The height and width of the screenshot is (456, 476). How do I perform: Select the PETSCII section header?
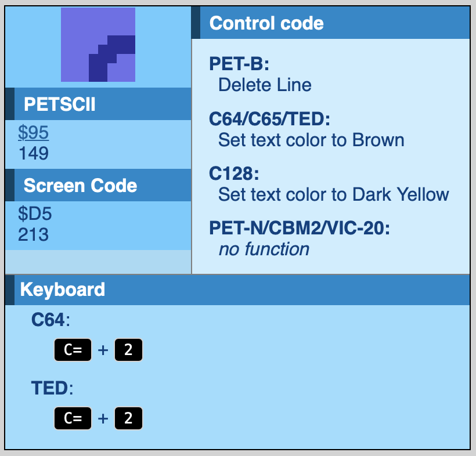(59, 104)
